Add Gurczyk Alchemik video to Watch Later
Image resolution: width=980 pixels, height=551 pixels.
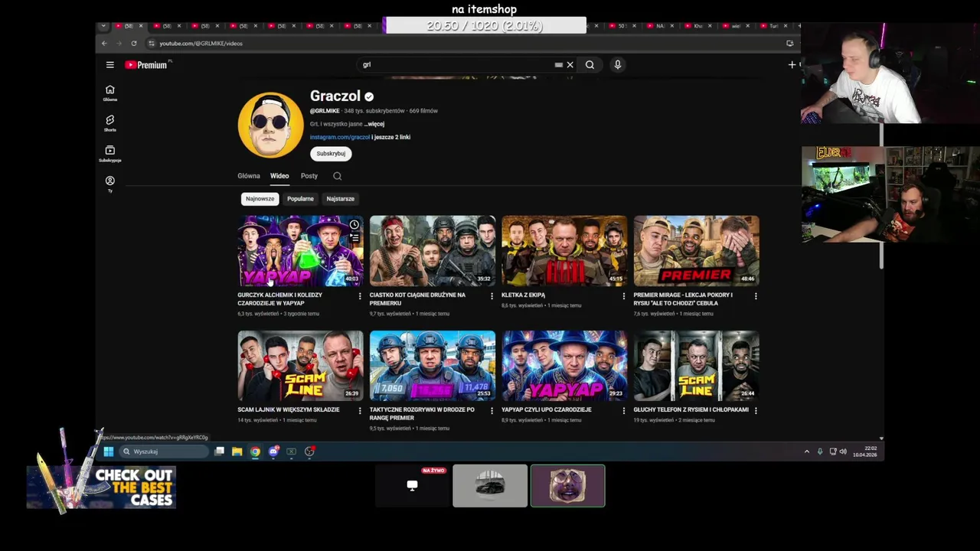click(354, 225)
